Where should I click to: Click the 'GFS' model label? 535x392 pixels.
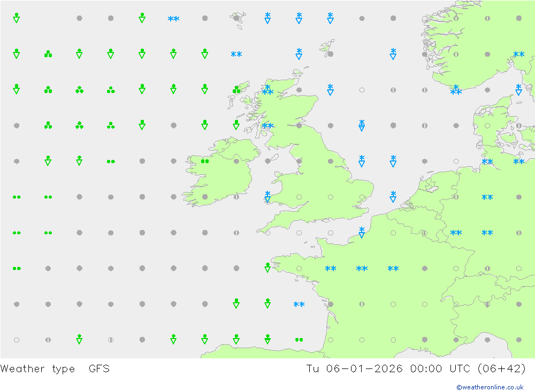click(x=100, y=368)
